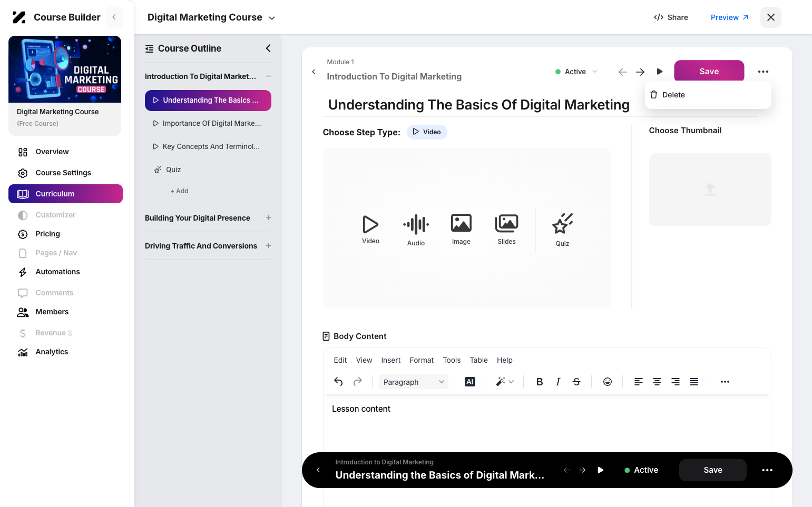Image resolution: width=812 pixels, height=507 pixels.
Task: Upload a thumbnail in placeholder box
Action: tap(710, 190)
